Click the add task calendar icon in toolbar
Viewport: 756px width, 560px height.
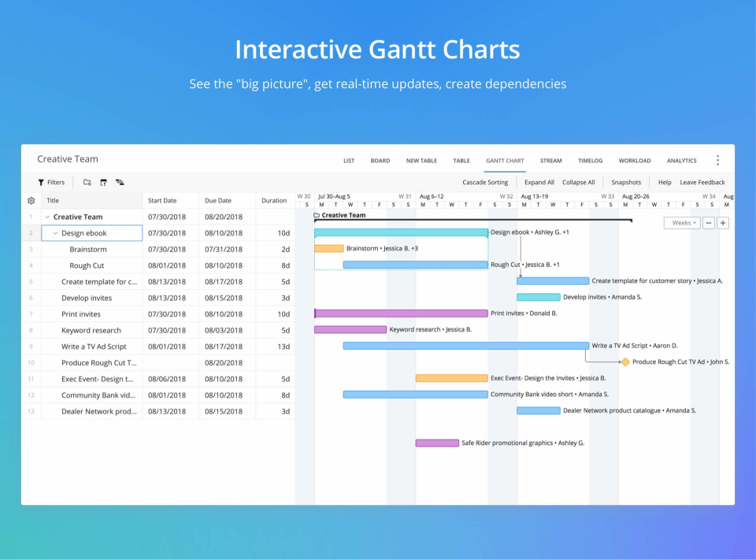tap(103, 182)
